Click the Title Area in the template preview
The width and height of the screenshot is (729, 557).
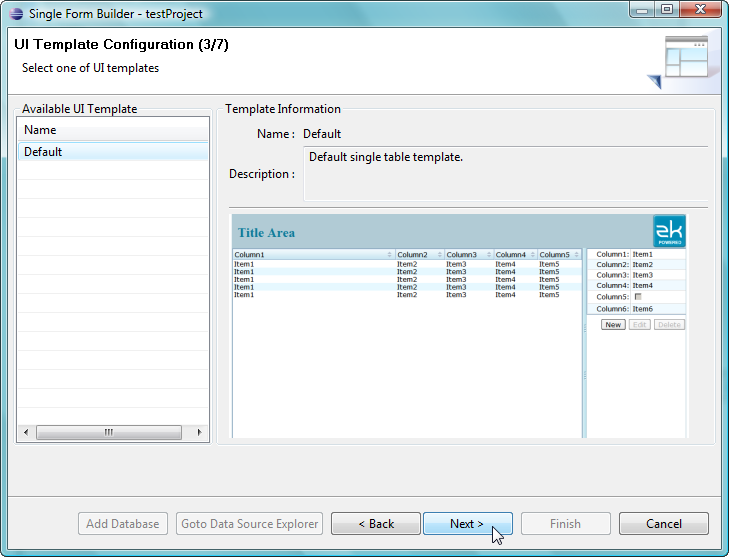click(x=267, y=233)
